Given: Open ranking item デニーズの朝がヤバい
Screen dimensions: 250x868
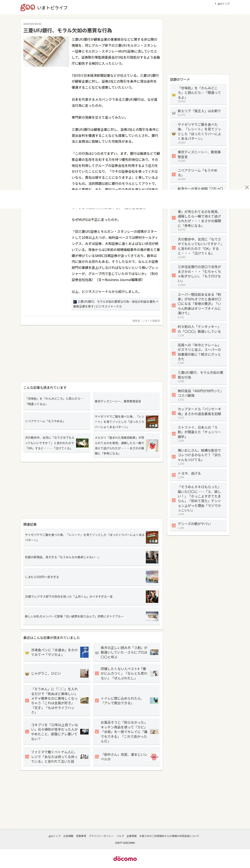Looking at the screenshot, I should click(198, 525).
